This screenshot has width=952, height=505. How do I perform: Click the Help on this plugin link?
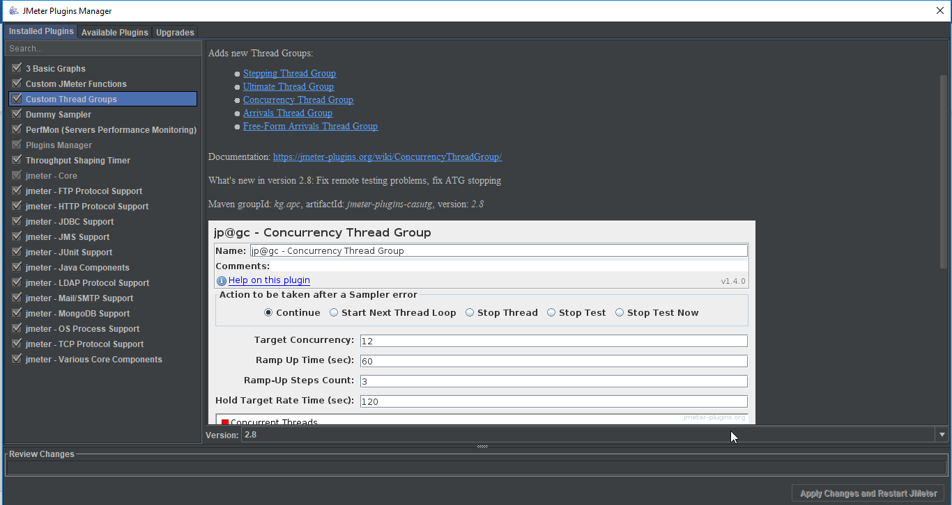269,280
